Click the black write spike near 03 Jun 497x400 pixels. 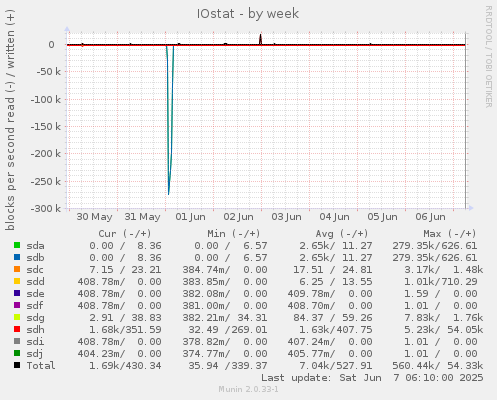click(x=261, y=39)
